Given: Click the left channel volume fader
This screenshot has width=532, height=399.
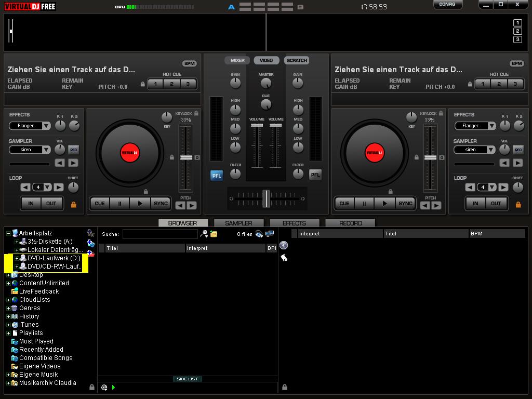Looking at the screenshot, I should click(x=257, y=126).
